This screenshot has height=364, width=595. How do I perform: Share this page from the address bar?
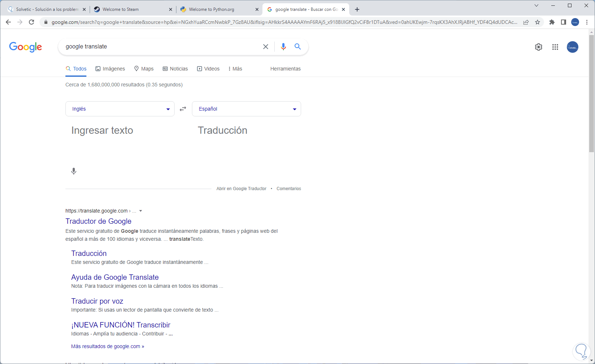click(526, 22)
